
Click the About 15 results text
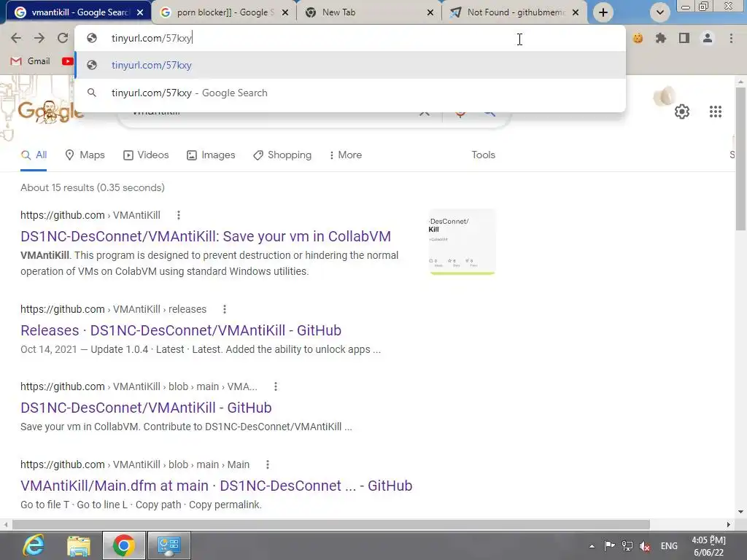pos(93,187)
